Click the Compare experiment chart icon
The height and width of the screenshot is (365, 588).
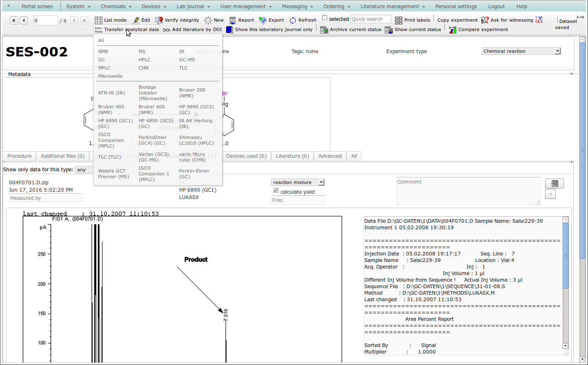pyautogui.click(x=452, y=29)
